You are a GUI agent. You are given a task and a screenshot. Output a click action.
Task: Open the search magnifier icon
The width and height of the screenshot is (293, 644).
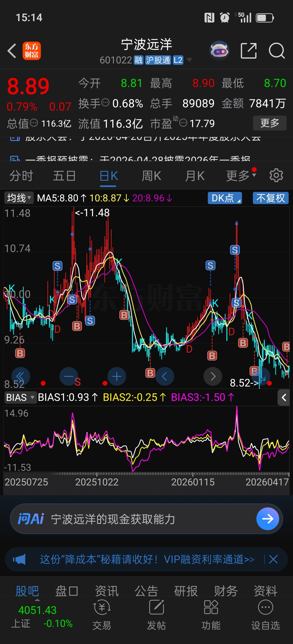[x=277, y=51]
